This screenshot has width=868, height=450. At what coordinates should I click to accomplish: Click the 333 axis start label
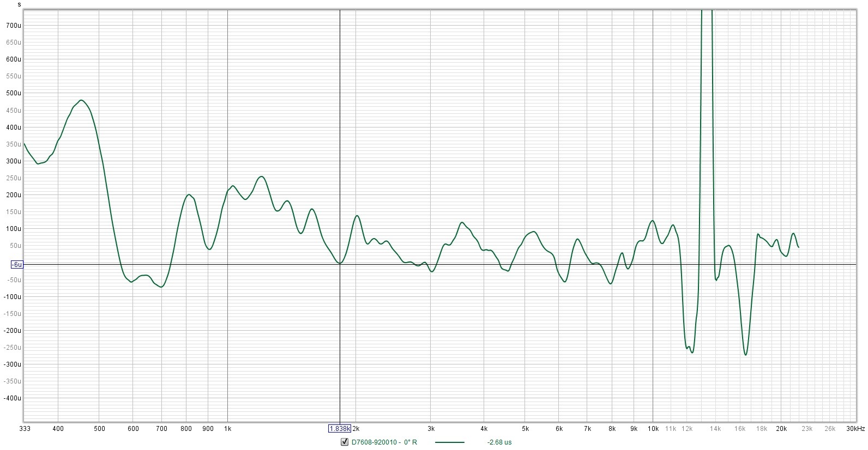(25, 429)
